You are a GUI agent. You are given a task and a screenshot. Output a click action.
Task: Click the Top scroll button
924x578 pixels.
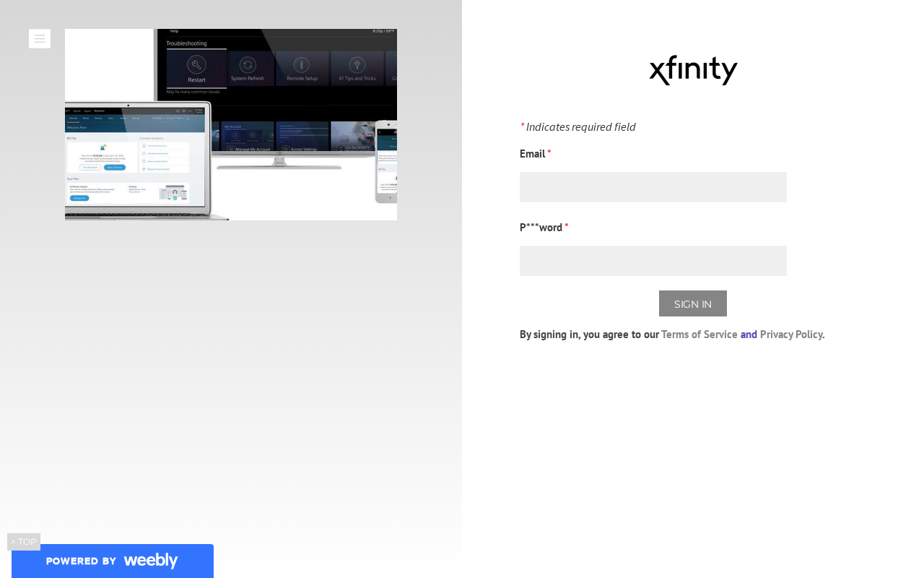pyautogui.click(x=24, y=542)
